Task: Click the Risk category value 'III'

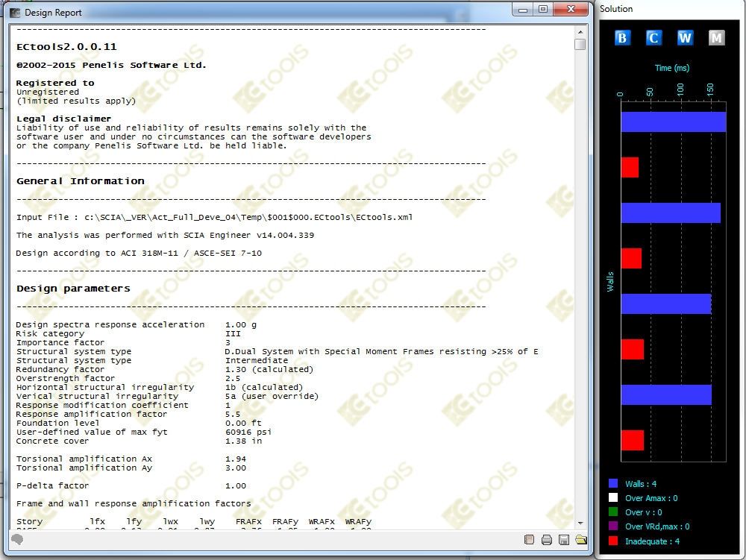Action: [233, 334]
